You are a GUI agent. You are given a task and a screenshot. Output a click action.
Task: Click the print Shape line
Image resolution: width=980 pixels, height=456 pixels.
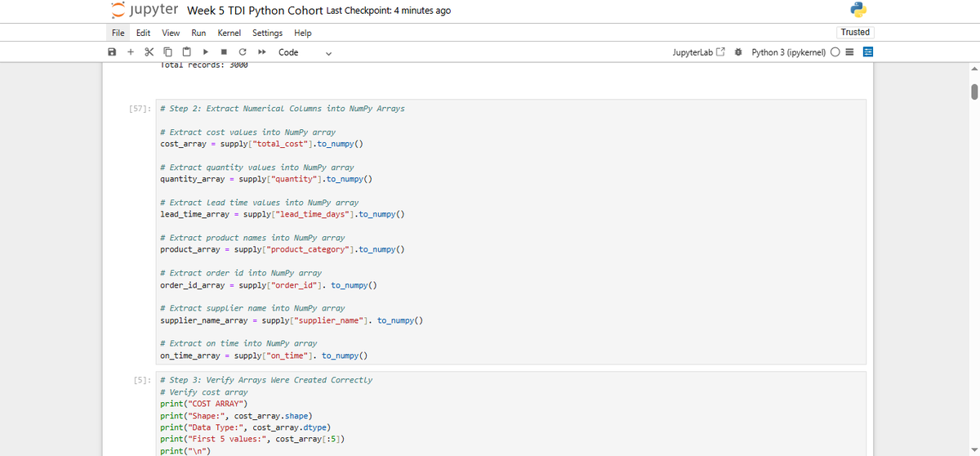click(236, 415)
